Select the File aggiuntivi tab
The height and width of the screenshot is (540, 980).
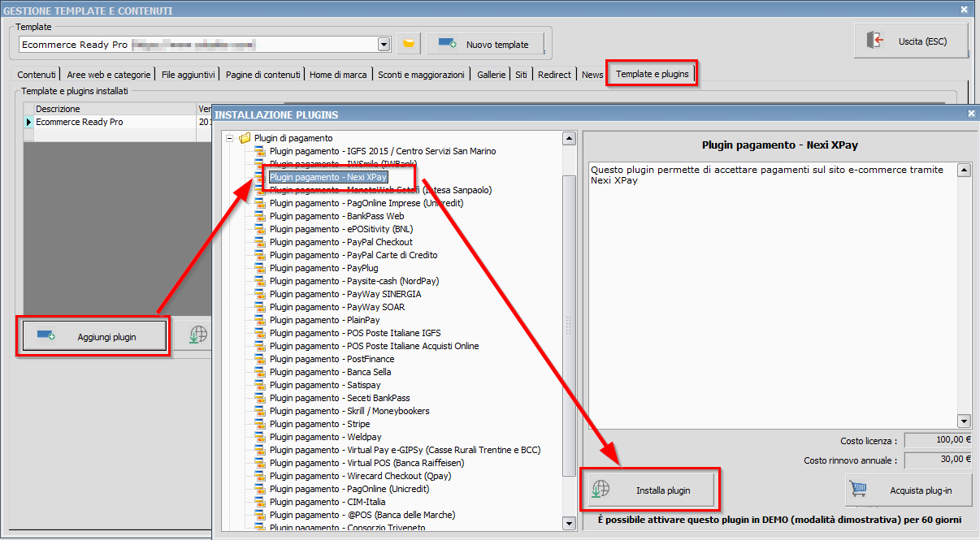coord(189,75)
